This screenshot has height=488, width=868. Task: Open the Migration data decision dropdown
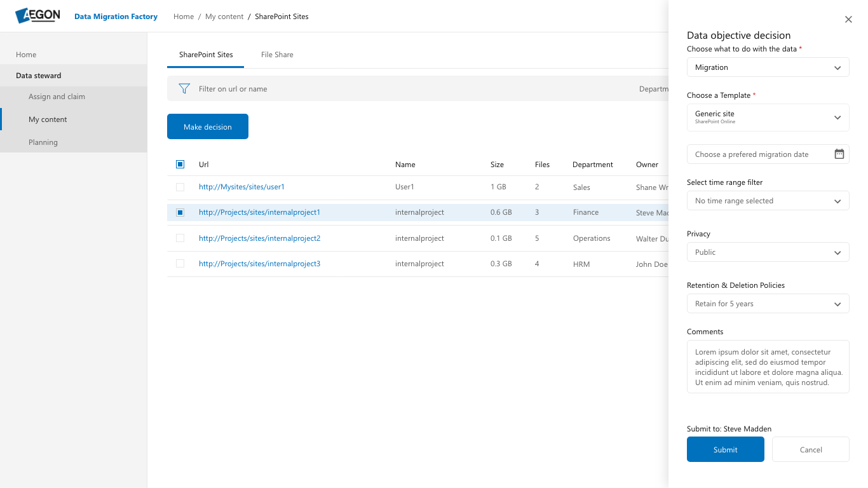click(768, 67)
